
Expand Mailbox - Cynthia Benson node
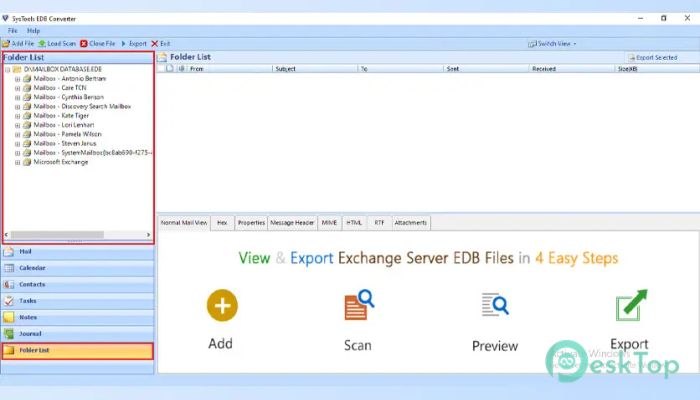pyautogui.click(x=17, y=97)
